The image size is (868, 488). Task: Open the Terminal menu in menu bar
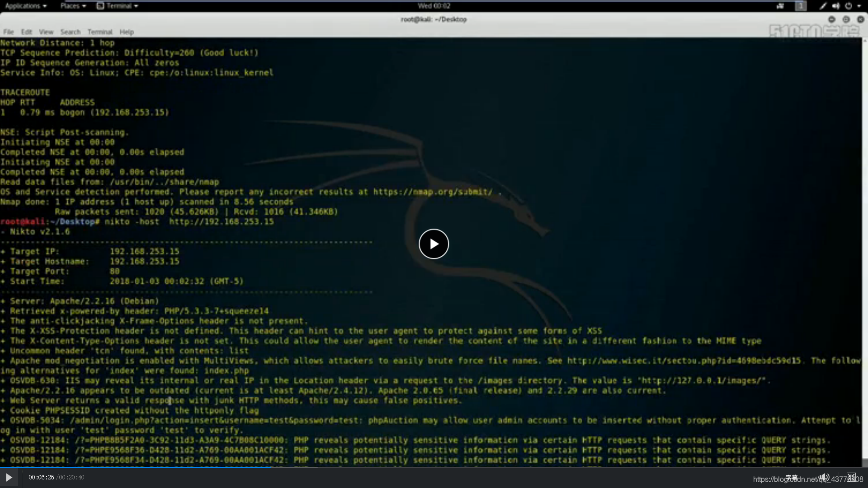coord(100,32)
